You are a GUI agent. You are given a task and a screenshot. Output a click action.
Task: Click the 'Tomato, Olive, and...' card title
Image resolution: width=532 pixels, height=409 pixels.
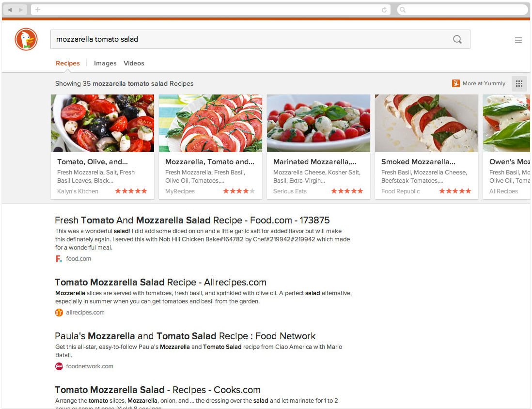93,162
